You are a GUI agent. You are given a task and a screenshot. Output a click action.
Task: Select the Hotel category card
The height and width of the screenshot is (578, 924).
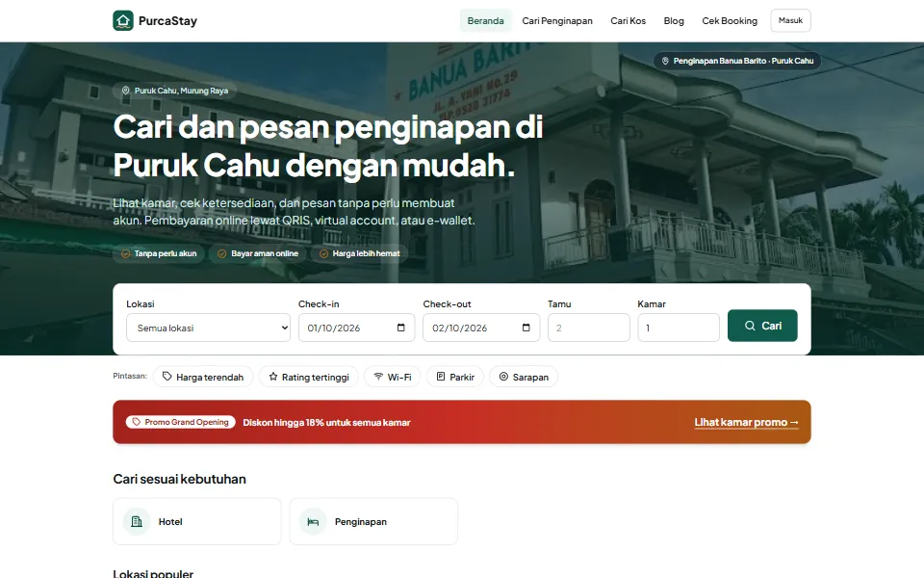pos(196,521)
